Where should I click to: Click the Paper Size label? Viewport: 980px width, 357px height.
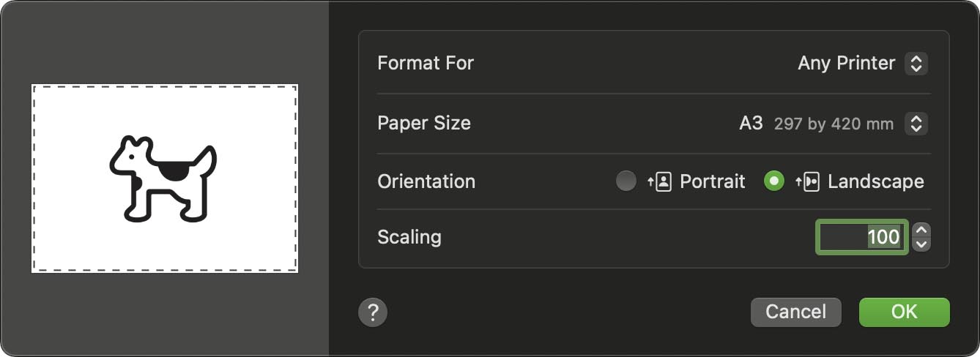click(424, 123)
